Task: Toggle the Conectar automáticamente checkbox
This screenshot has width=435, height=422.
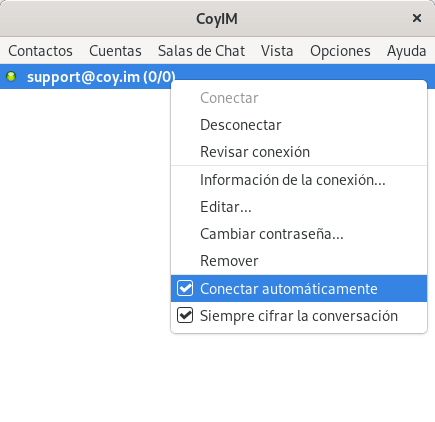Action: click(185, 288)
